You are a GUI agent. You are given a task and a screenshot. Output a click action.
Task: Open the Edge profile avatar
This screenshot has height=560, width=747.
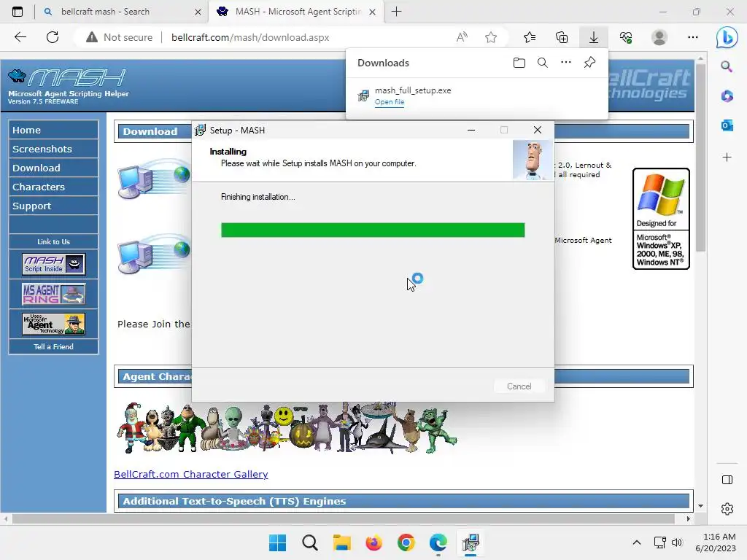[x=659, y=37]
